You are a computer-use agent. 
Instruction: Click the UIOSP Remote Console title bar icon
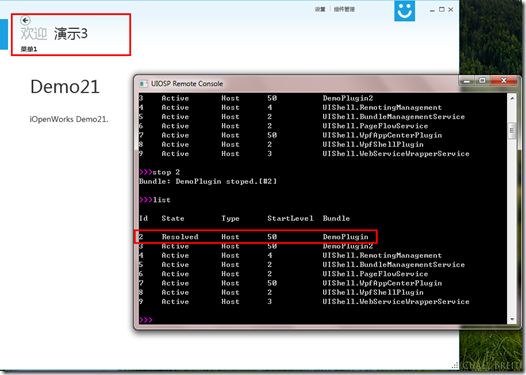point(143,84)
